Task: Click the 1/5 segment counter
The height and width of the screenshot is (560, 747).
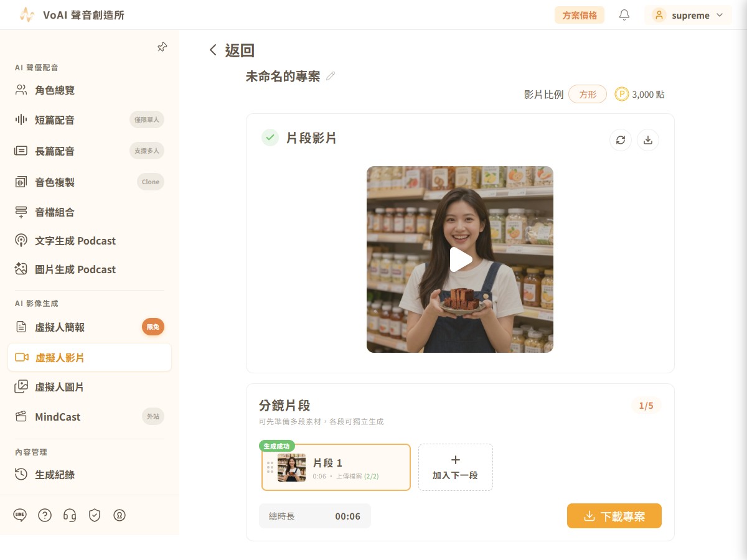Action: click(646, 406)
